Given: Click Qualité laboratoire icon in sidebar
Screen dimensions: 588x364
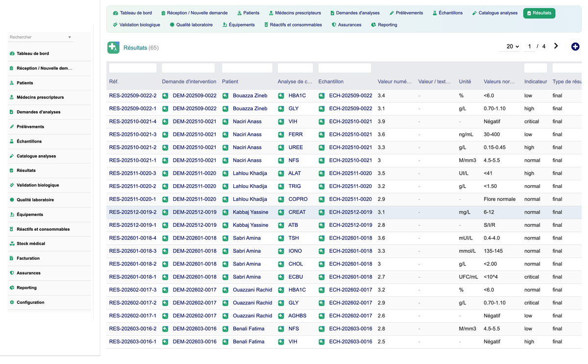Looking at the screenshot, I should point(12,200).
